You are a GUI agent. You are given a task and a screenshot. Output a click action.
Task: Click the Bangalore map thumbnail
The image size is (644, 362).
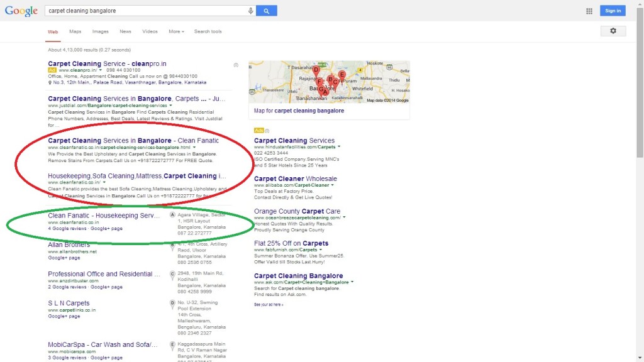(329, 82)
